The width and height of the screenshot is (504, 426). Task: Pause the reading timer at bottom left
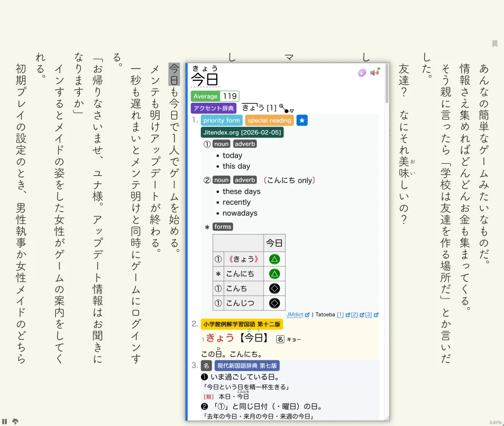[5, 421]
